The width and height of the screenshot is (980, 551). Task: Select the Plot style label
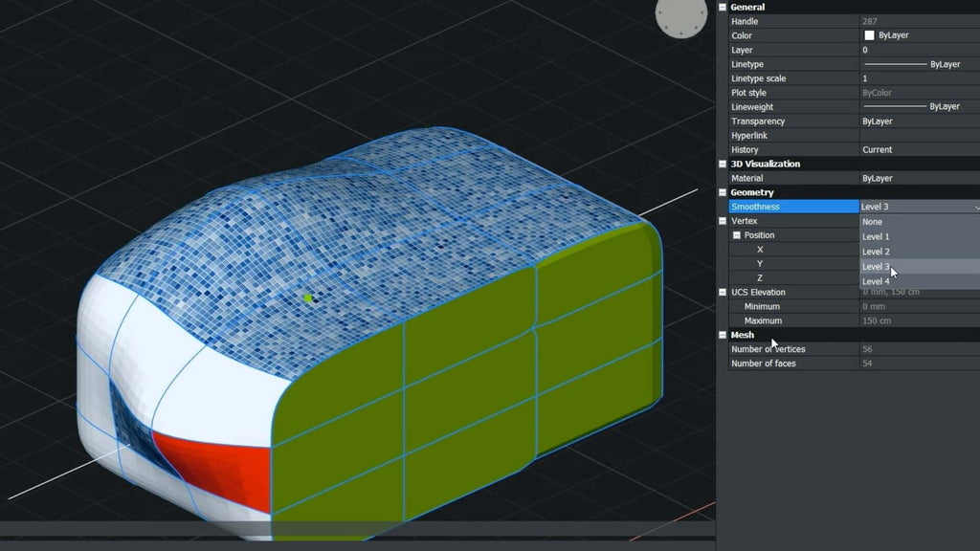click(x=748, y=93)
